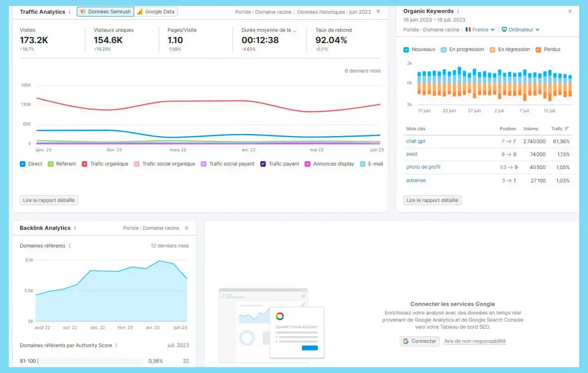Click the French flag icon
Image resolution: width=588 pixels, height=373 pixels.
(x=468, y=29)
